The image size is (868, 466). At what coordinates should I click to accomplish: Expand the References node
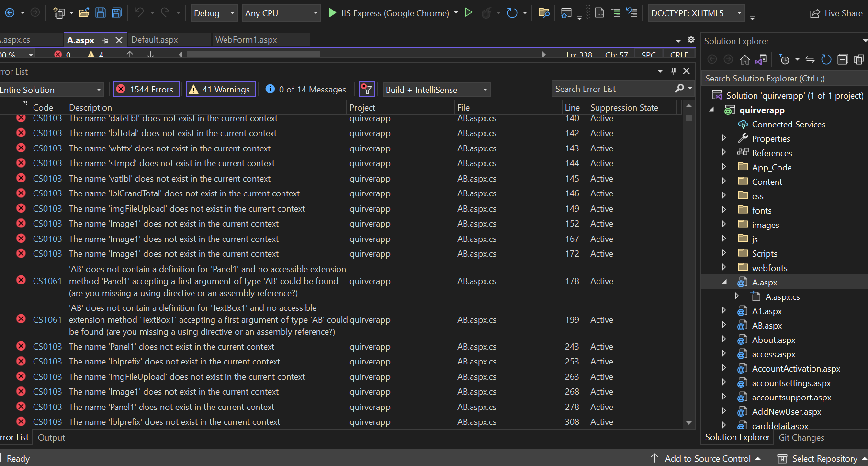coord(724,153)
